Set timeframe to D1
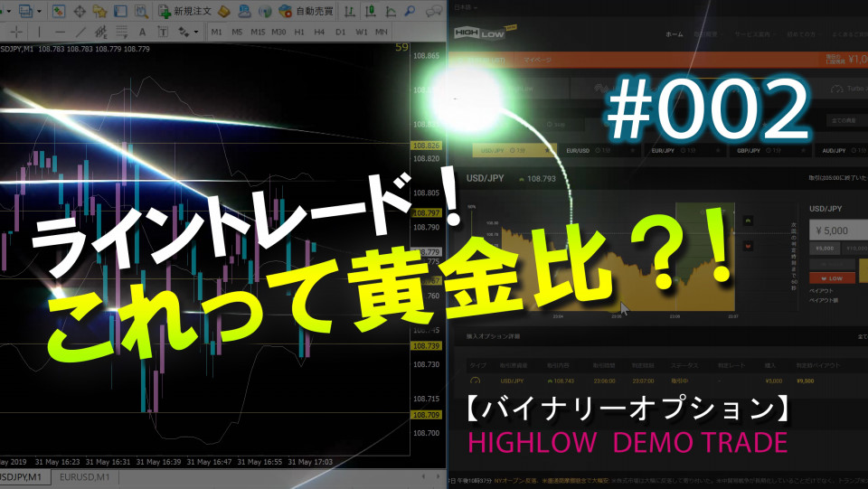Image resolution: width=868 pixels, height=489 pixels. tap(341, 32)
